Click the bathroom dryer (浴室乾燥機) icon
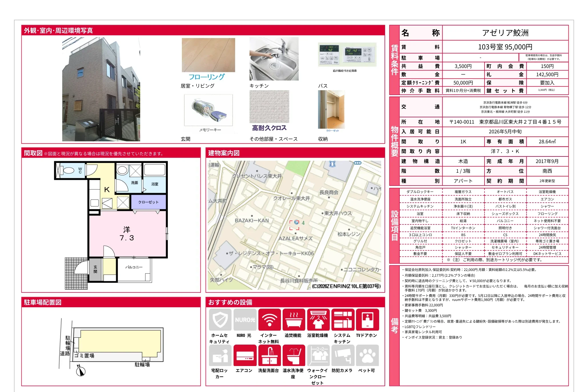587x392 pixels. pos(318,319)
